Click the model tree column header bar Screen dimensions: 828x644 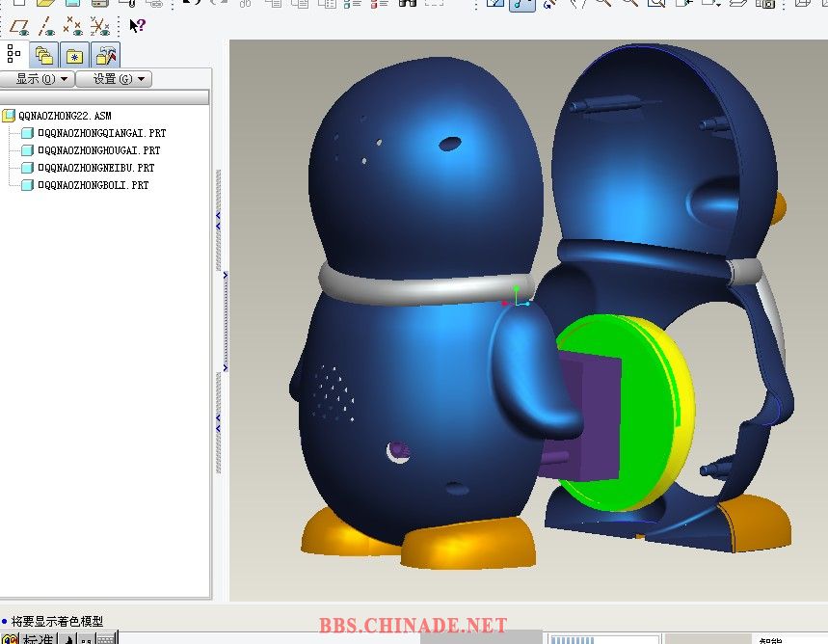pos(104,97)
